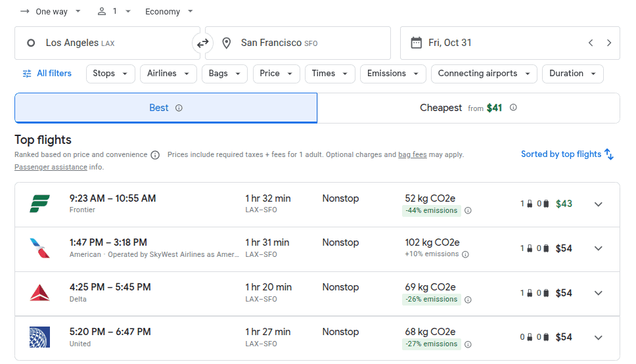The image size is (636, 364).
Task: Click the -27% emissions badge
Action: click(432, 344)
